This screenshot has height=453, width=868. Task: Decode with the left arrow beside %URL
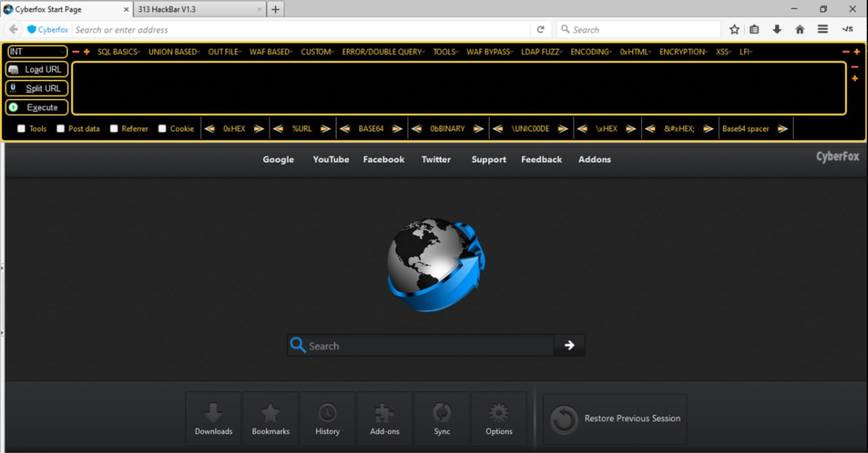pyautogui.click(x=278, y=129)
